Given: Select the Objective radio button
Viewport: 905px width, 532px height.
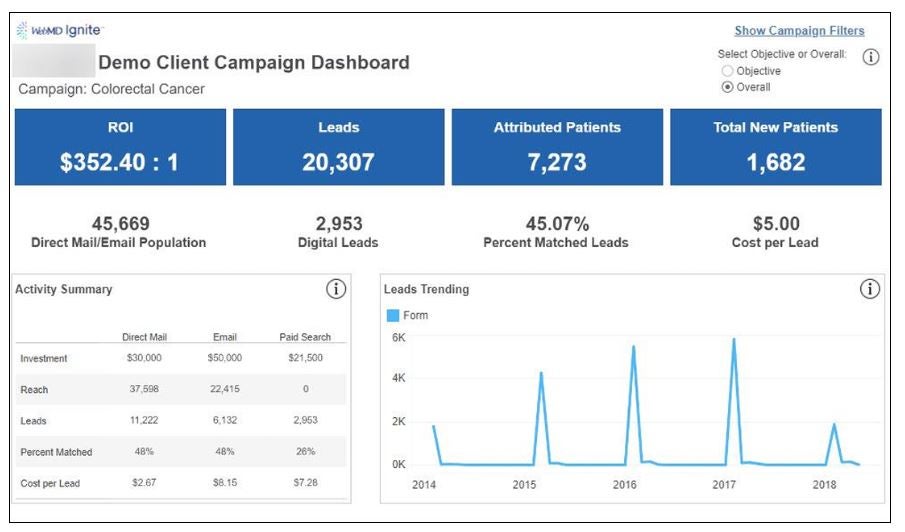Looking at the screenshot, I should [727, 71].
